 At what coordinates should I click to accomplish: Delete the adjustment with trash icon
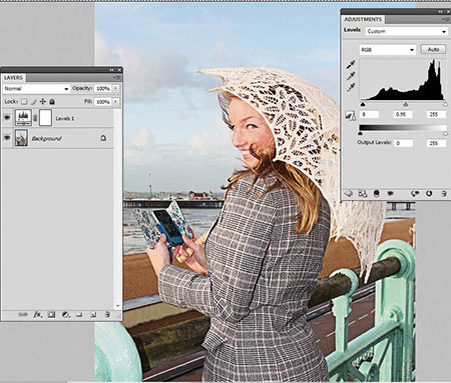444,193
